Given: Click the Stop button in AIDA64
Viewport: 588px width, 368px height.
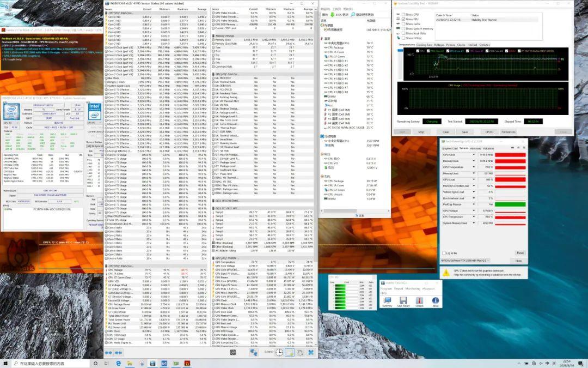Looking at the screenshot, I should point(420,131).
